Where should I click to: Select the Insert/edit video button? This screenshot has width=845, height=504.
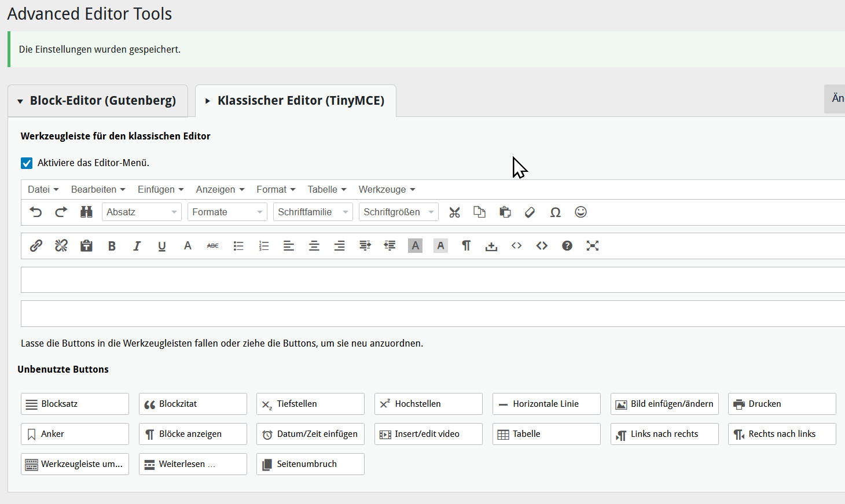tap(428, 434)
